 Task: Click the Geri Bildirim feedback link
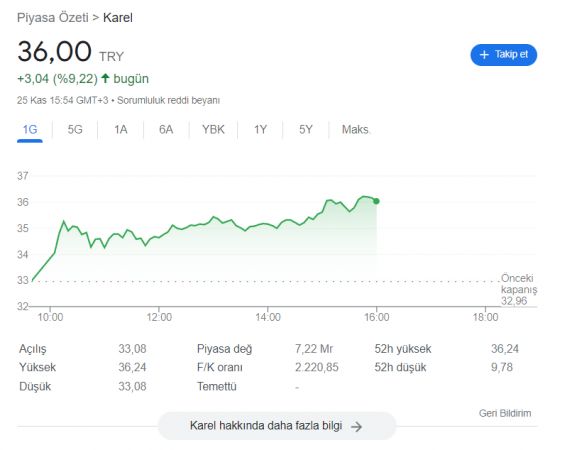505,413
